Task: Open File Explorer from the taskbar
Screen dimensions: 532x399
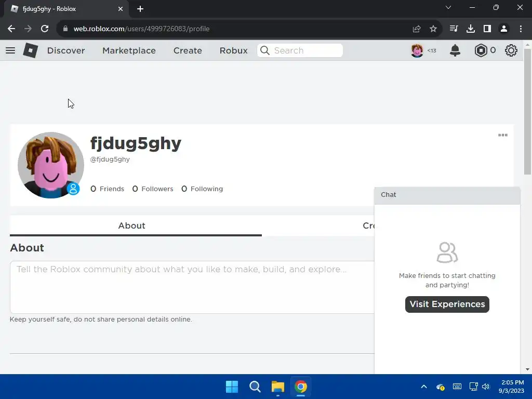Action: click(x=278, y=387)
